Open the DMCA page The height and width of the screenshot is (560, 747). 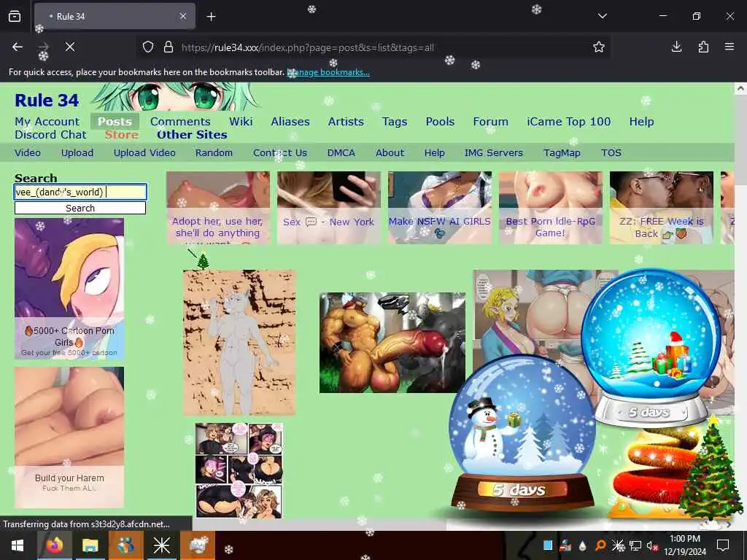click(341, 153)
